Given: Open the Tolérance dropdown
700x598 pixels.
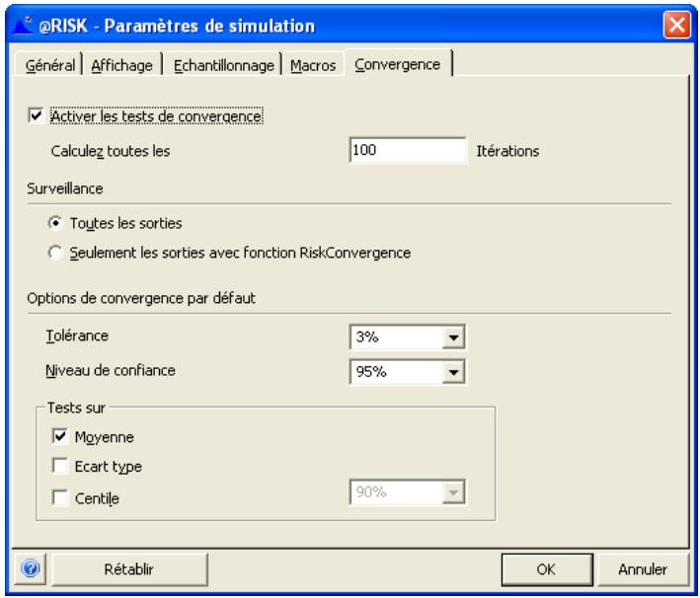Looking at the screenshot, I should coord(454,338).
